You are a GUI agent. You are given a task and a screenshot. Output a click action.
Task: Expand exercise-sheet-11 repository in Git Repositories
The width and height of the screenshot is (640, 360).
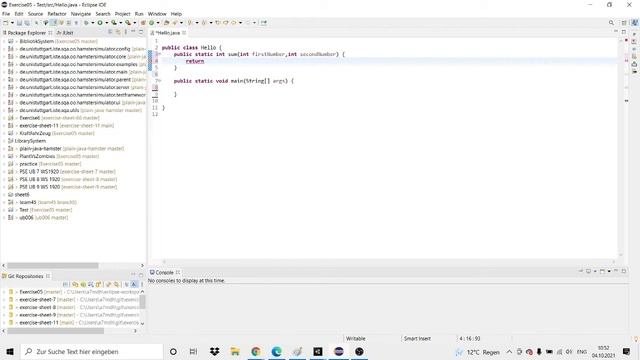pyautogui.click(x=4, y=322)
